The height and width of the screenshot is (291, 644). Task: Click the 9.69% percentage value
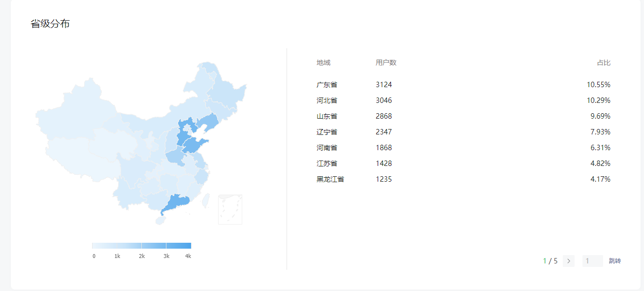tap(601, 116)
